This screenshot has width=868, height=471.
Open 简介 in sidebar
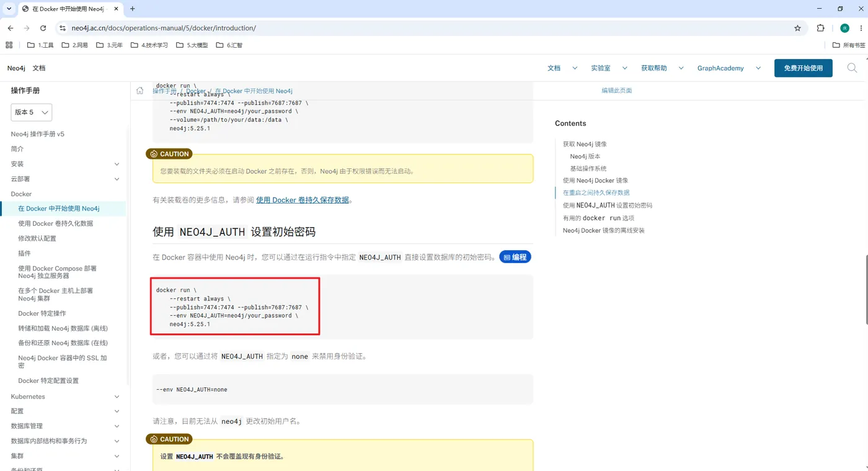17,149
